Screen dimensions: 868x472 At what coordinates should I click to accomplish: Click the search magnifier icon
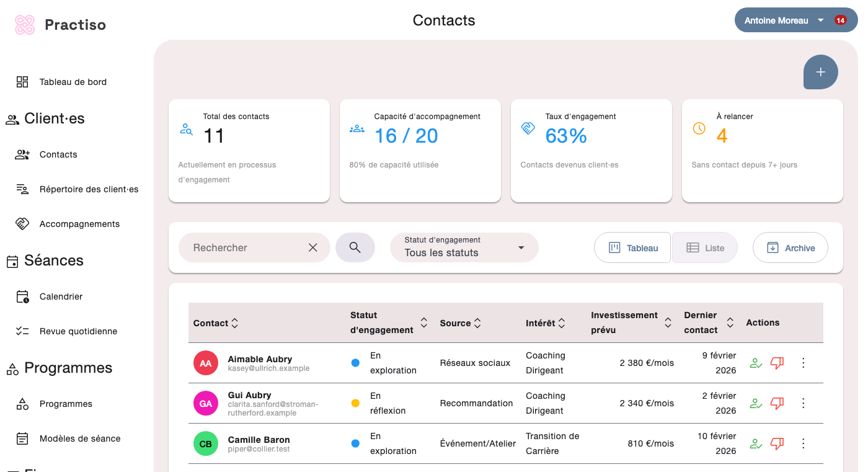coord(355,247)
